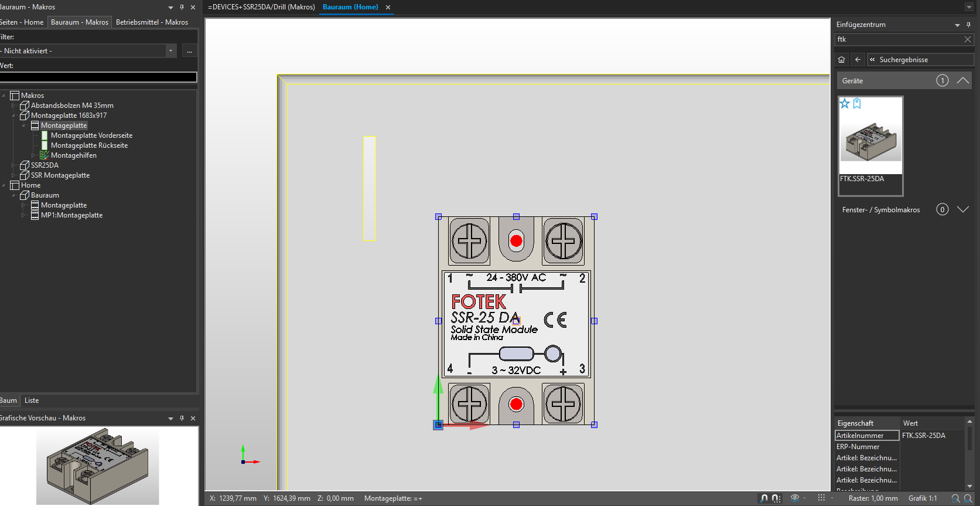Select highlighted Montageplatte tree item

click(x=64, y=125)
